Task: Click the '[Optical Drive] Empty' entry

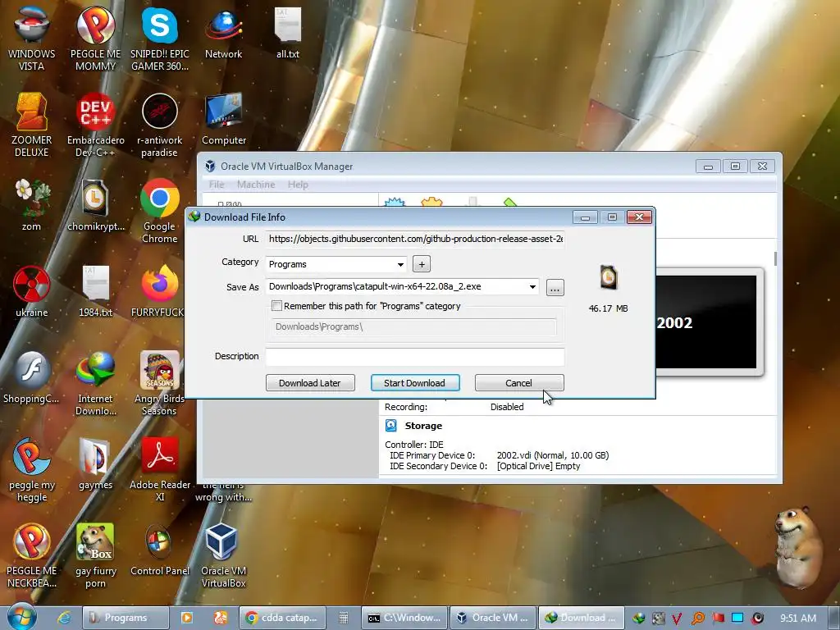Action: [x=538, y=466]
